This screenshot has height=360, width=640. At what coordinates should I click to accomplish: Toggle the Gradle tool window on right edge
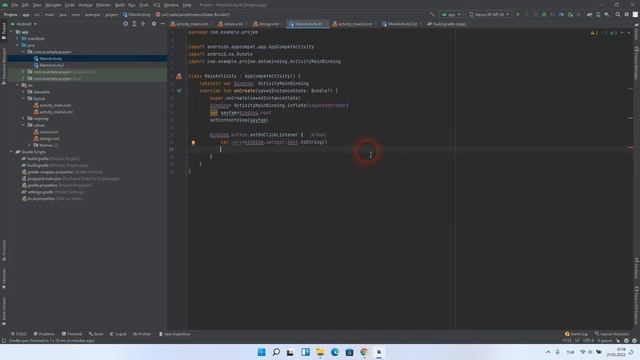(x=636, y=33)
